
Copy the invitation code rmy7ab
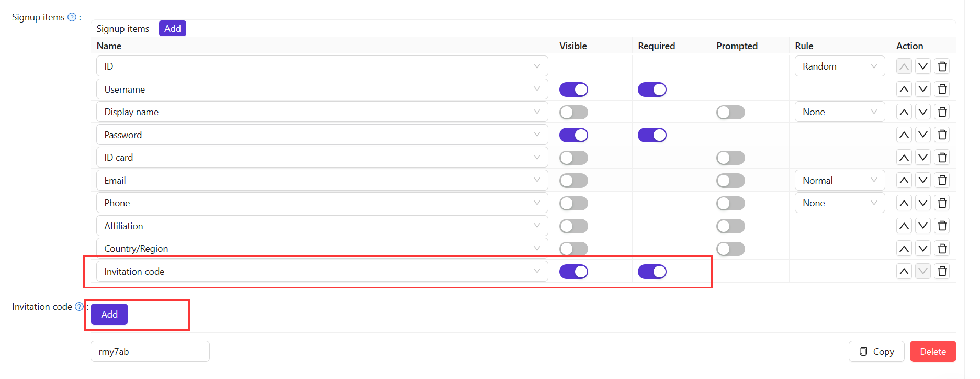pos(876,352)
